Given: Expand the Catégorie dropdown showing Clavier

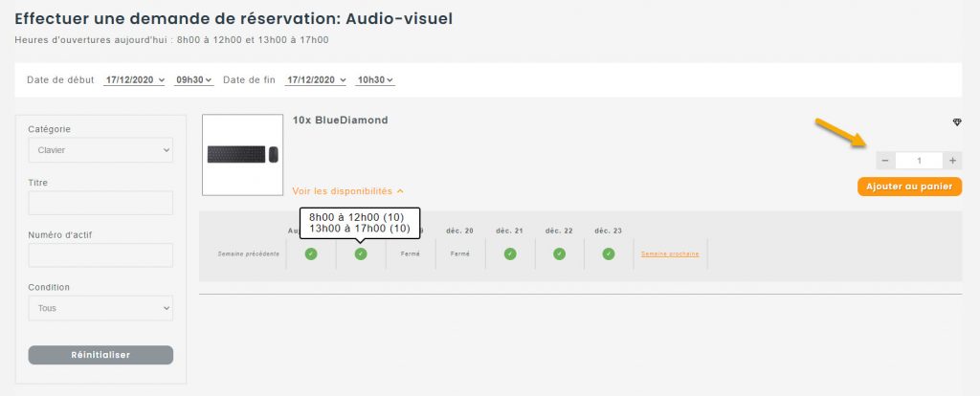Looking at the screenshot, I should tap(100, 150).
